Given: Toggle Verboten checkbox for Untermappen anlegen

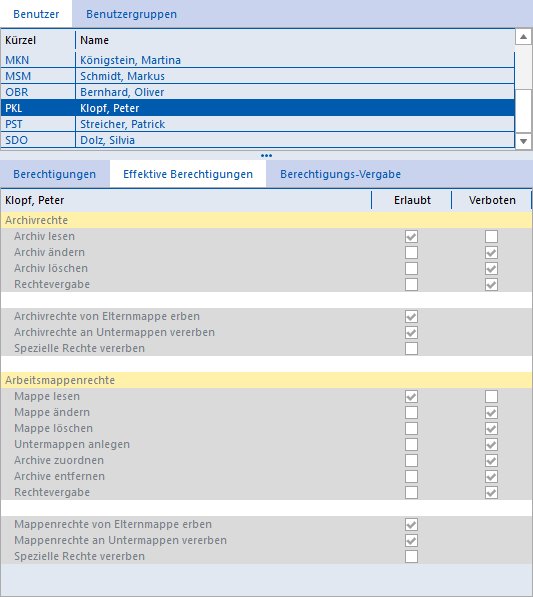Looking at the screenshot, I should coord(491,444).
